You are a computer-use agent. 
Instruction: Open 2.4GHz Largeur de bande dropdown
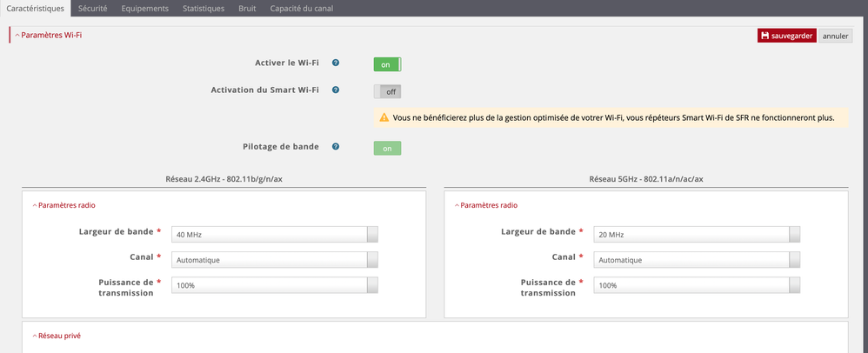pos(275,235)
